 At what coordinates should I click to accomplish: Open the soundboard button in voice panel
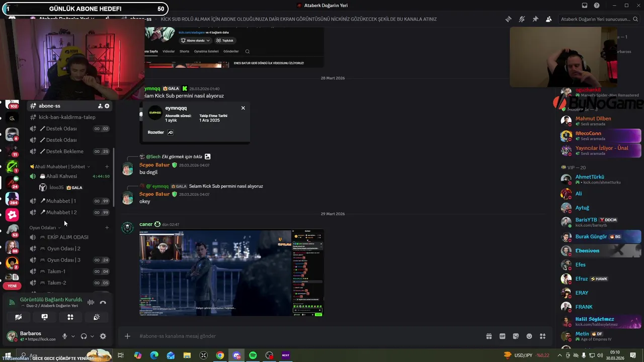(x=97, y=317)
